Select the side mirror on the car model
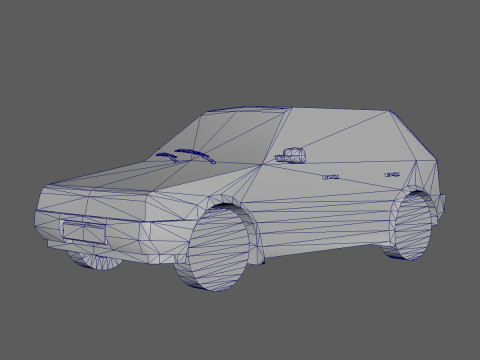This screenshot has width=480, height=360. (x=291, y=155)
